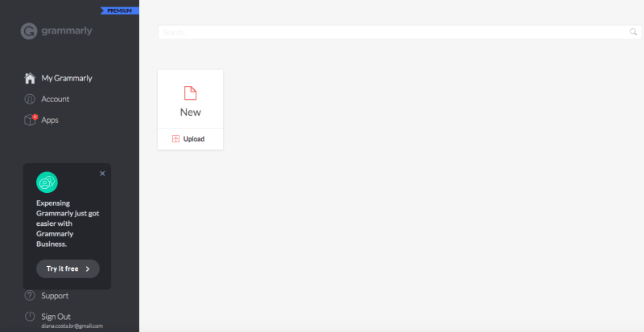This screenshot has width=644, height=332.
Task: Click the Support question mark icon
Action: 30,295
